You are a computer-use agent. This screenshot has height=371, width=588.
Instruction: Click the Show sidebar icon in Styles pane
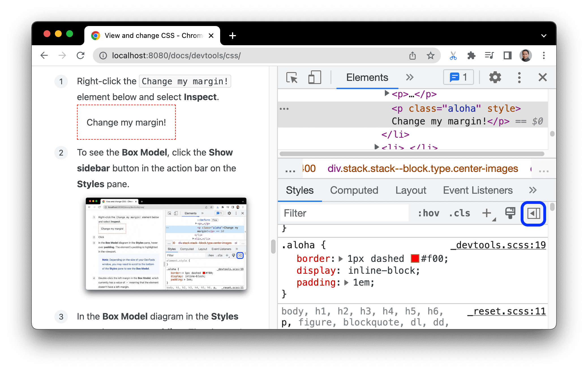click(535, 213)
